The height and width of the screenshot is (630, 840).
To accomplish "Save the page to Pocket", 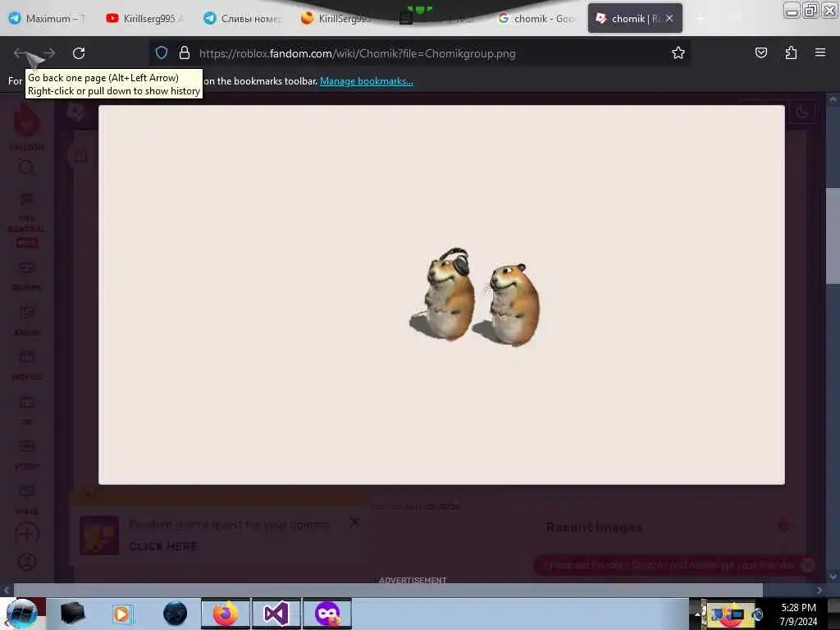I will pyautogui.click(x=760, y=52).
